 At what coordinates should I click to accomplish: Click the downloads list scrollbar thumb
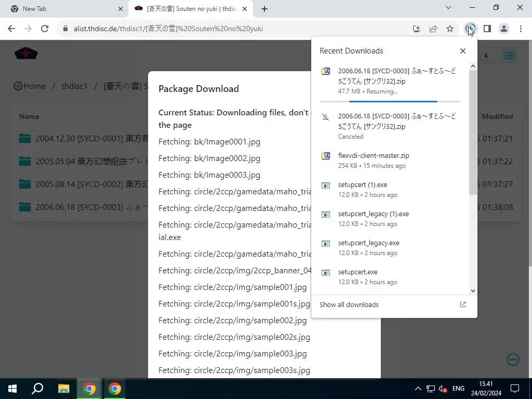click(x=473, y=132)
